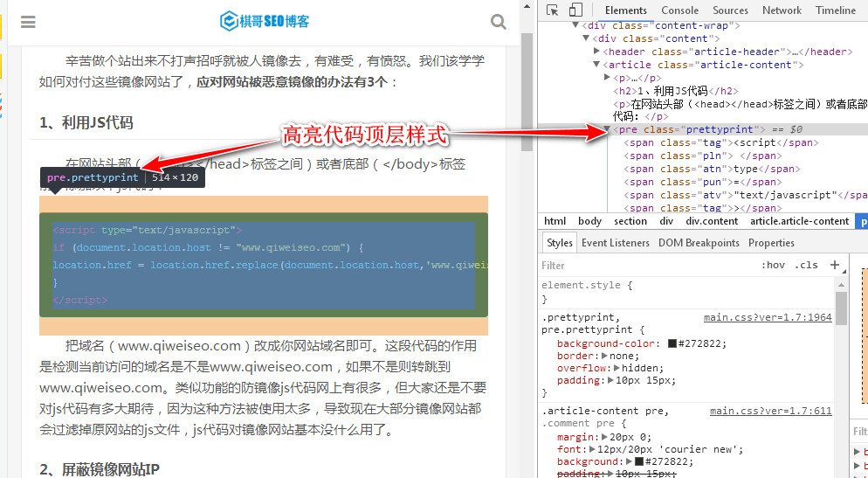Select the span class atv text/javascript row
This screenshot has height=478, width=868.
coord(745,195)
